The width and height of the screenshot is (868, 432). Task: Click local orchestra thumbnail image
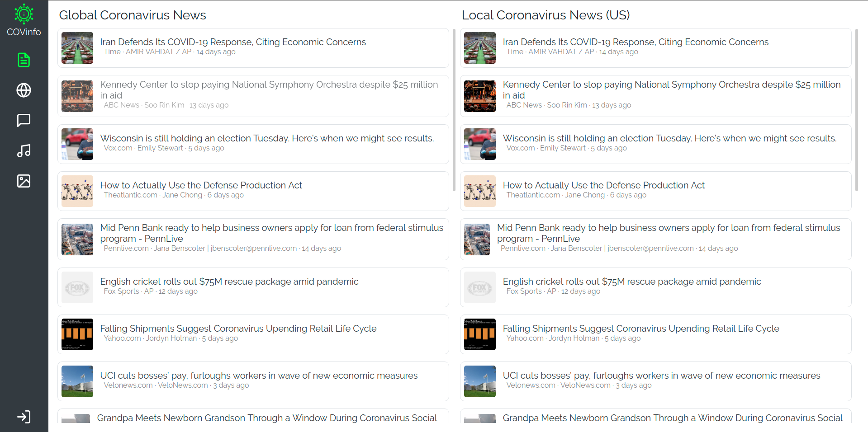480,96
